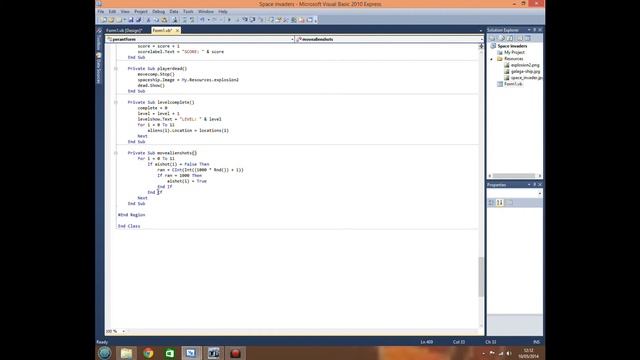Viewport: 640px width, 360px height.
Task: Collapse the movealienshots sub outline
Action: [116, 153]
